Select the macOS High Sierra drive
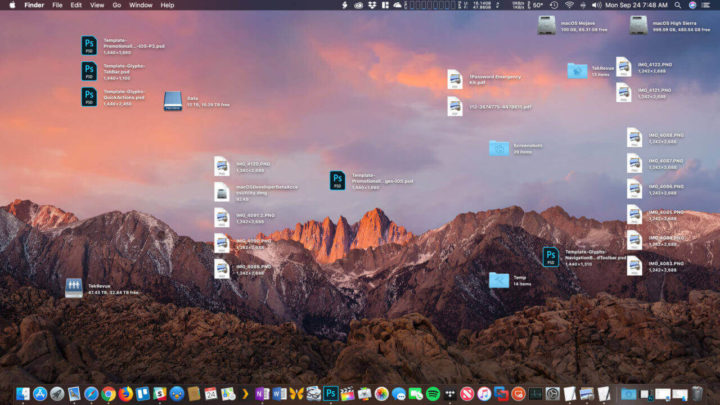The image size is (720, 405). (638, 25)
